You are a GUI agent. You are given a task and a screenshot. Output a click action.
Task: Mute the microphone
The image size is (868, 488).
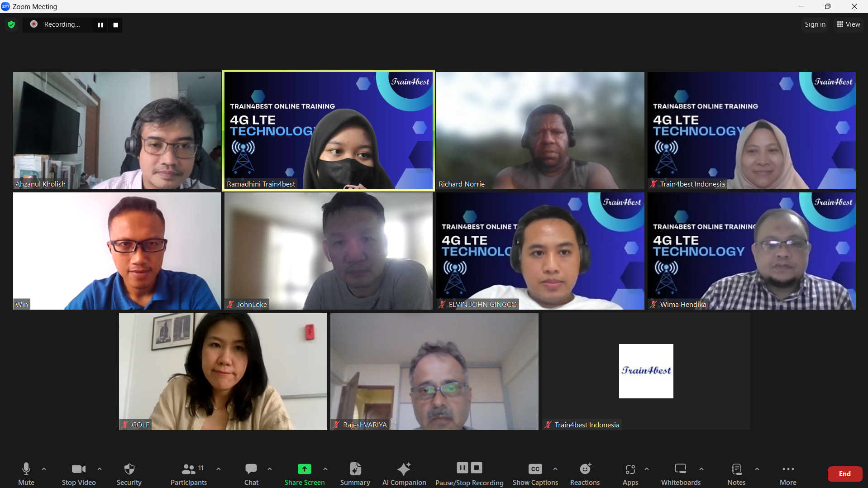(26, 474)
